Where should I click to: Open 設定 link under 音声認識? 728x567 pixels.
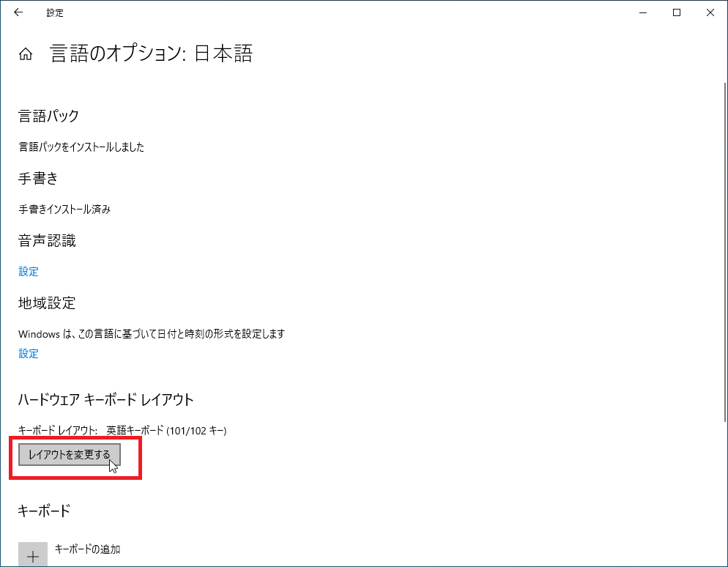point(29,272)
